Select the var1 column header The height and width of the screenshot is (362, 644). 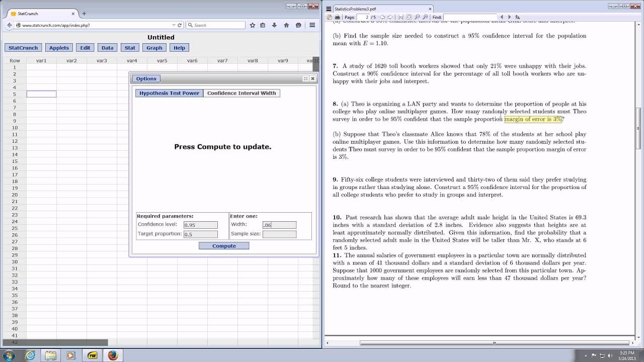(x=41, y=61)
